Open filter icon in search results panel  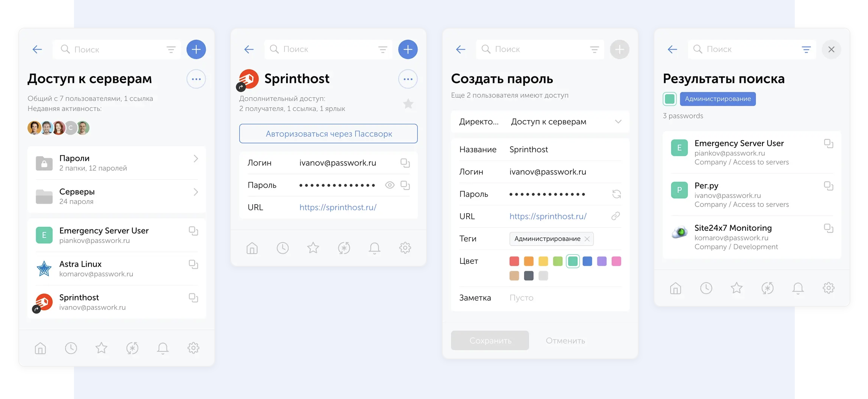coord(806,49)
